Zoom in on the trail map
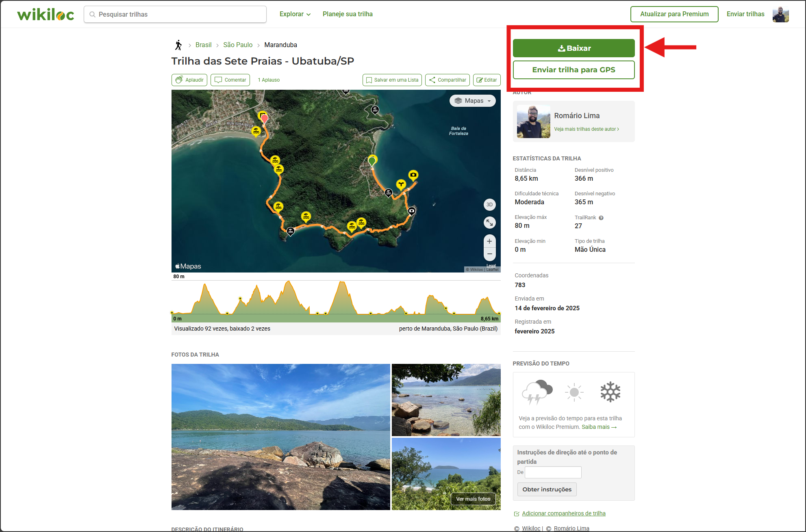806x532 pixels. pos(489,241)
